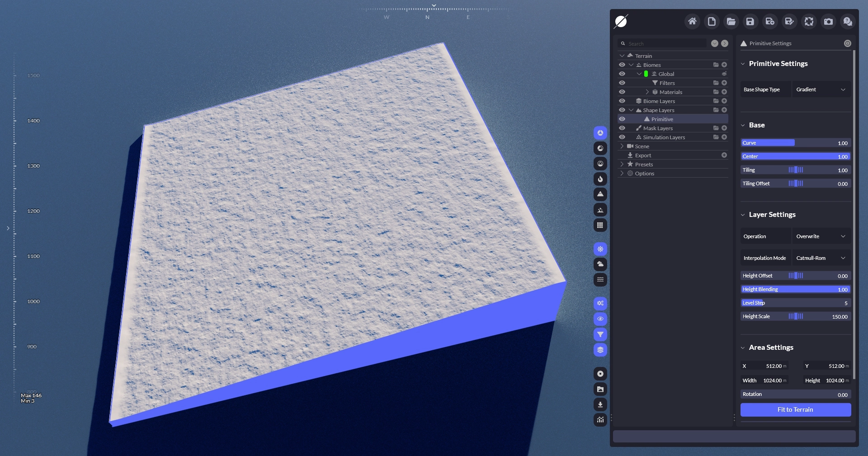Click the flame icon in the viewport sidebar
Image resolution: width=868 pixels, height=456 pixels.
point(600,179)
